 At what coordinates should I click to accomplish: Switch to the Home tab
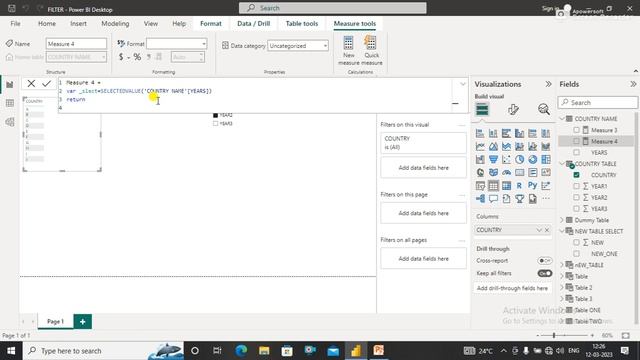47,24
